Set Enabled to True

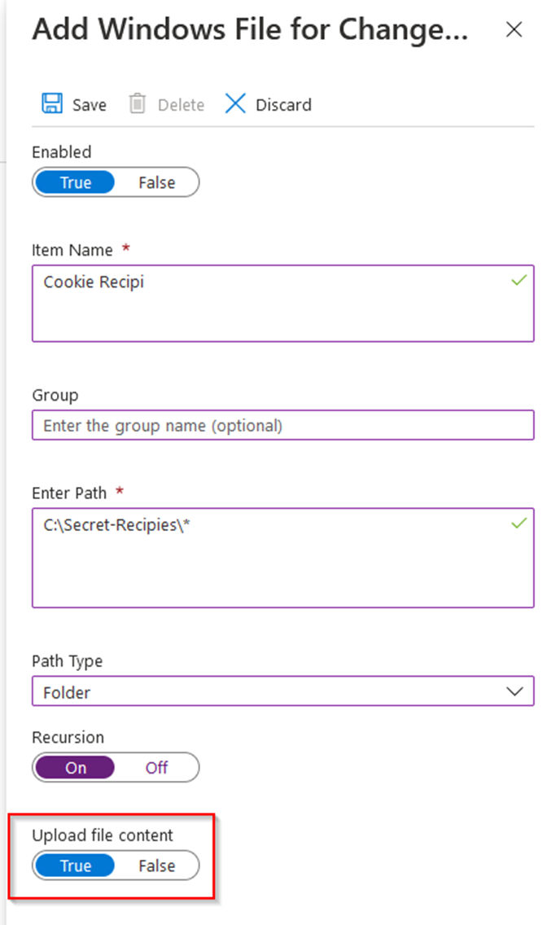click(x=74, y=182)
